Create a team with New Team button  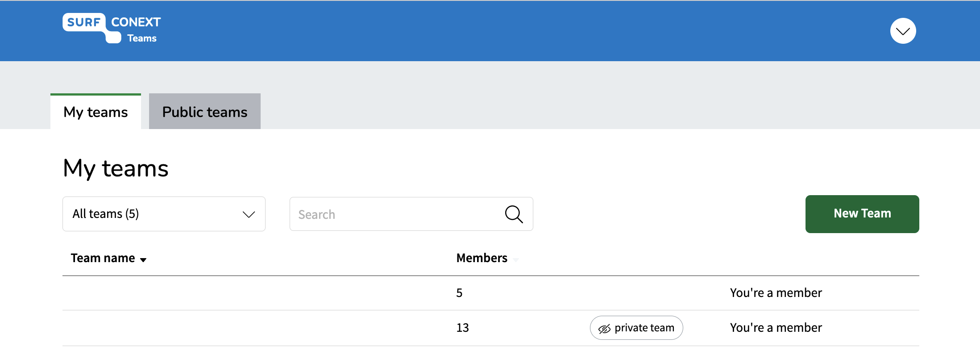(862, 214)
